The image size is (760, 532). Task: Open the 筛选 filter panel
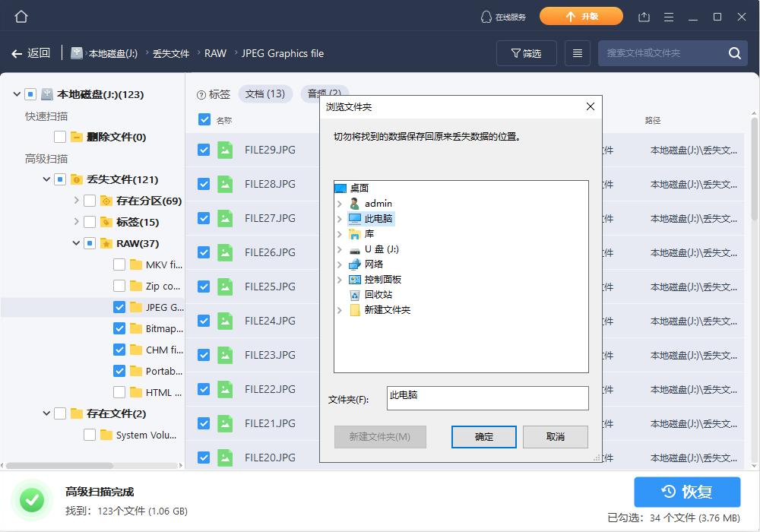[x=526, y=52]
